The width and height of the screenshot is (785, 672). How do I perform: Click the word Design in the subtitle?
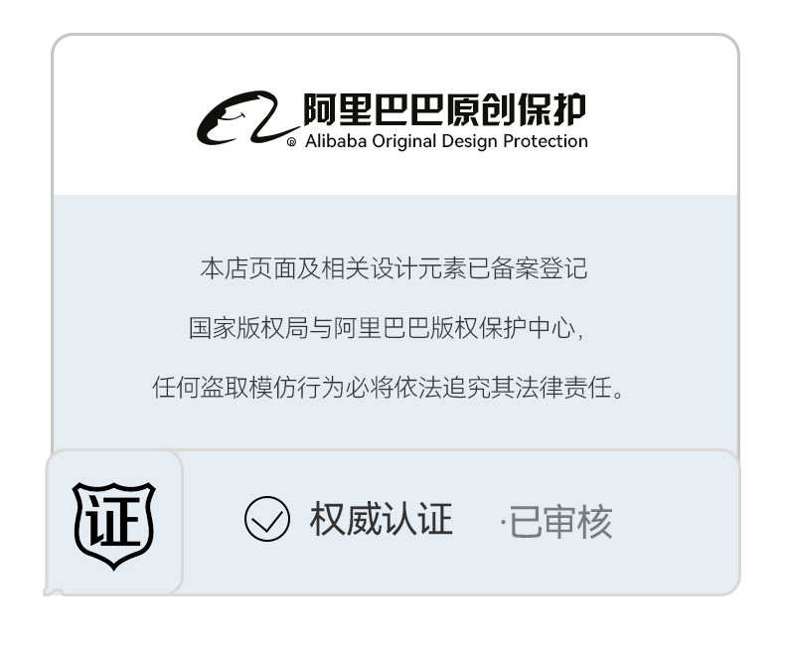pyautogui.click(x=470, y=141)
